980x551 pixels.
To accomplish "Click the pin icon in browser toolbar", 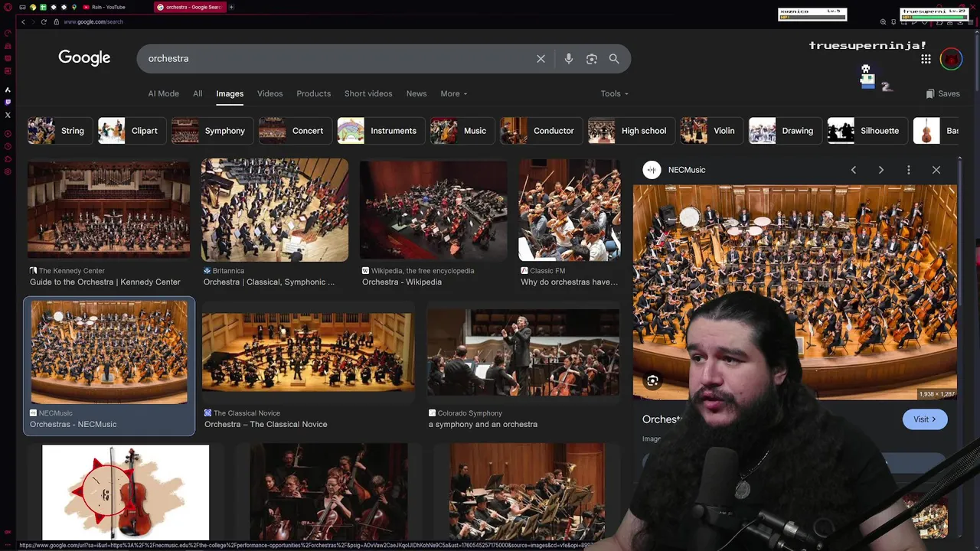I will (x=894, y=21).
